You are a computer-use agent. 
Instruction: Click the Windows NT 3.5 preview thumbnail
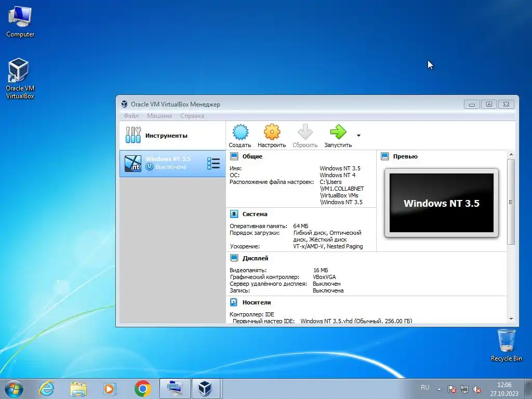coord(442,203)
